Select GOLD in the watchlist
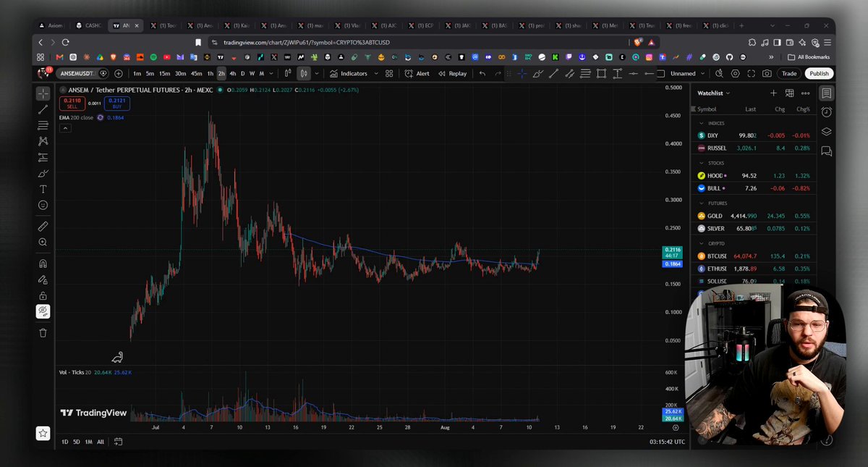This screenshot has height=467, width=868. click(754, 216)
